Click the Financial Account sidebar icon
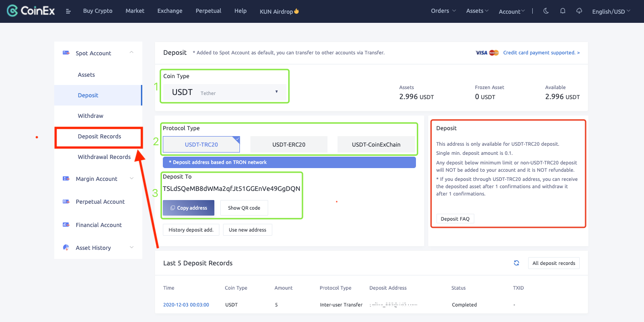The height and width of the screenshot is (322, 644). click(66, 225)
